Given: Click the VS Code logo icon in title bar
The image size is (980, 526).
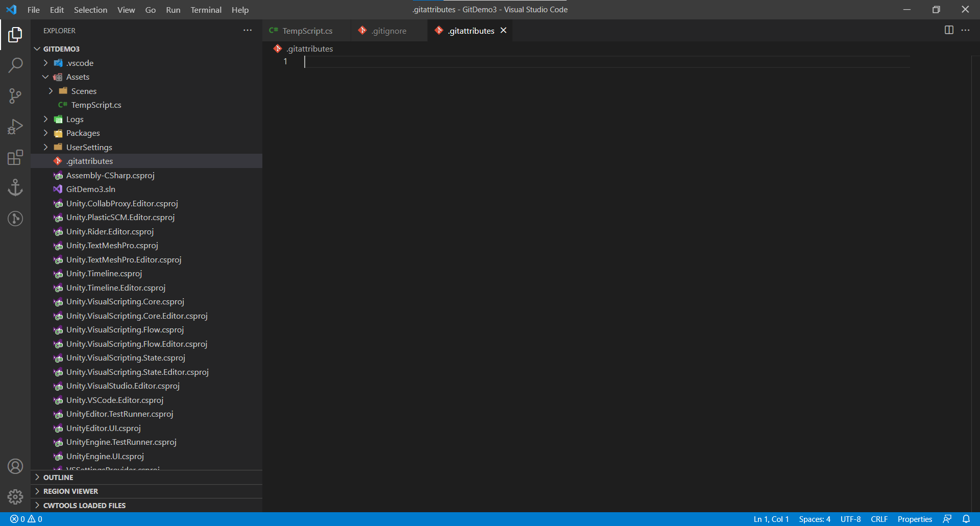Looking at the screenshot, I should point(11,10).
